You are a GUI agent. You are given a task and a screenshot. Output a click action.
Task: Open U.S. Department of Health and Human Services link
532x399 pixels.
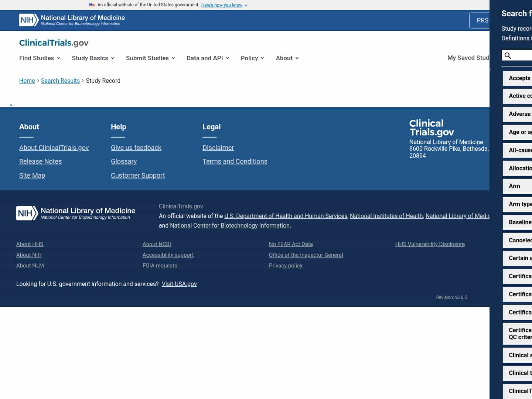click(x=286, y=216)
